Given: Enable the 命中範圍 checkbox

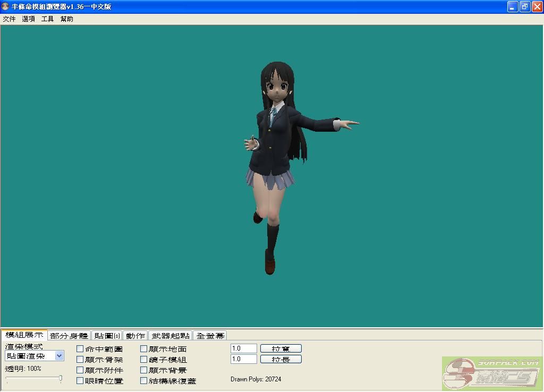Looking at the screenshot, I should 80,349.
